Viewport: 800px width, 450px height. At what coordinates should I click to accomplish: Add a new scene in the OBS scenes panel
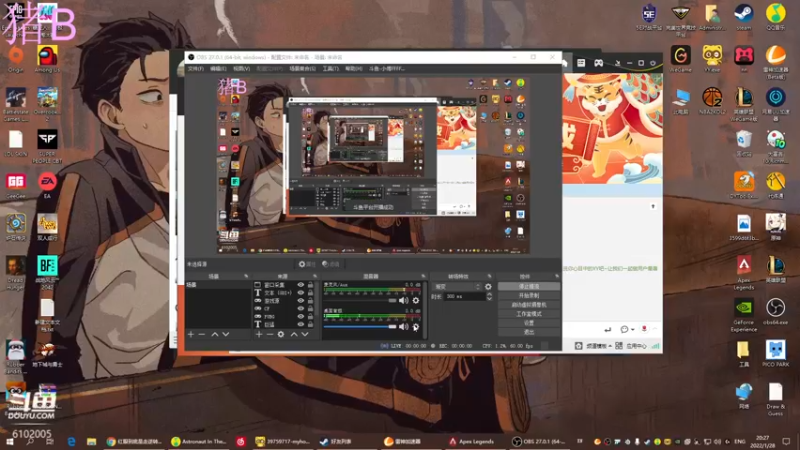(191, 334)
